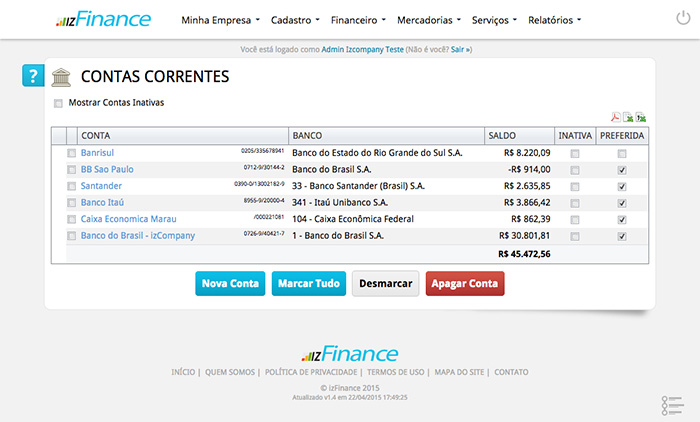
Task: Open the BB Sao Paulo account link
Action: (107, 169)
